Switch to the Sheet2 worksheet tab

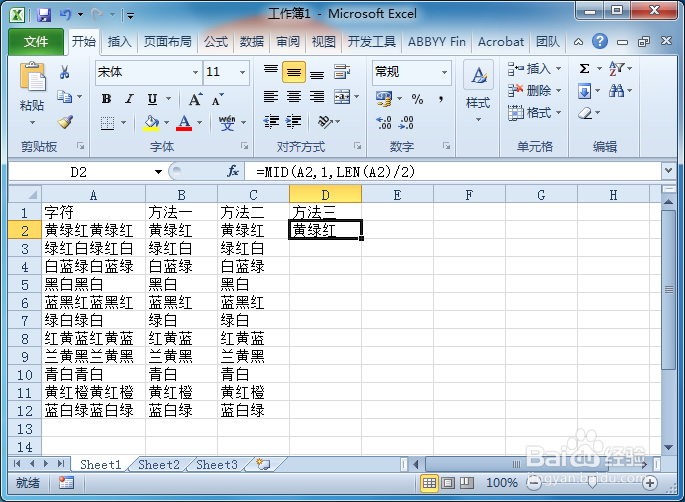point(159,464)
